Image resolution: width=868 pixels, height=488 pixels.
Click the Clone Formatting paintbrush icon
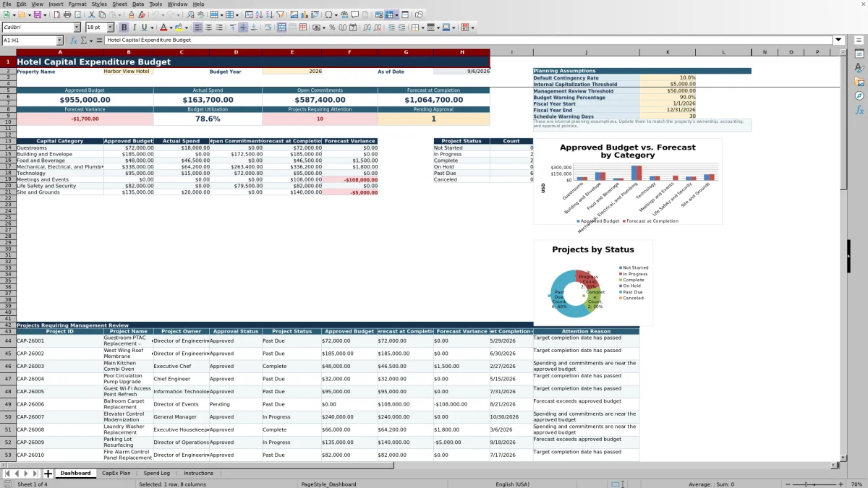click(131, 14)
